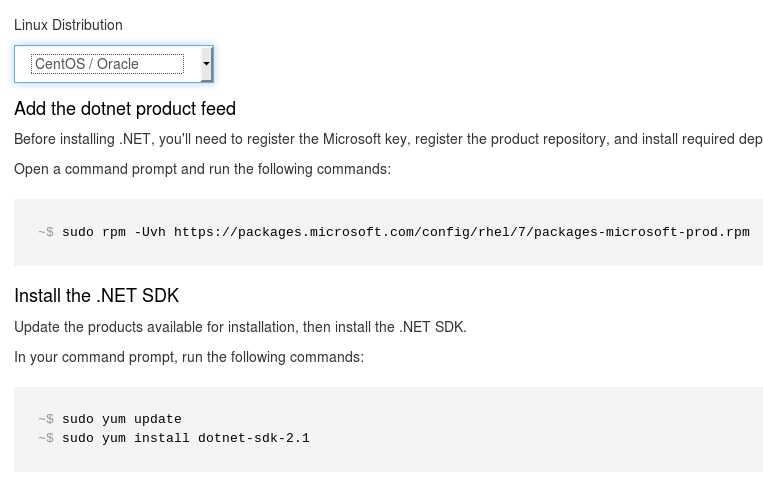
Task: Click the ~$ prompt before yum update
Action: [x=45, y=419]
